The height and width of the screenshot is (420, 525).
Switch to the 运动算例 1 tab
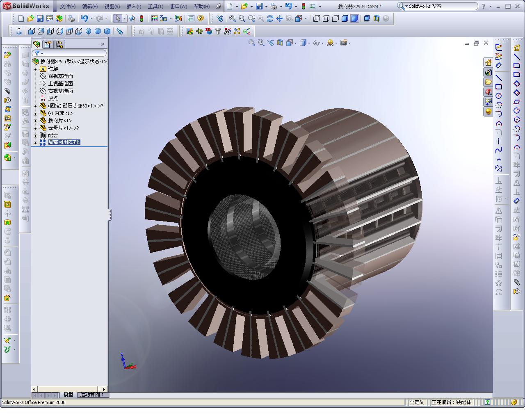coord(92,395)
